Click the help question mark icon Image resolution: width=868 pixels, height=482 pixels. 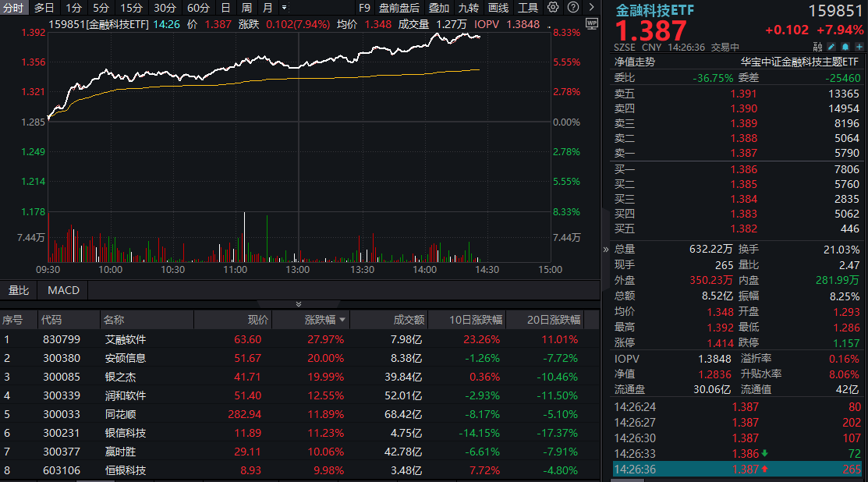(572, 8)
